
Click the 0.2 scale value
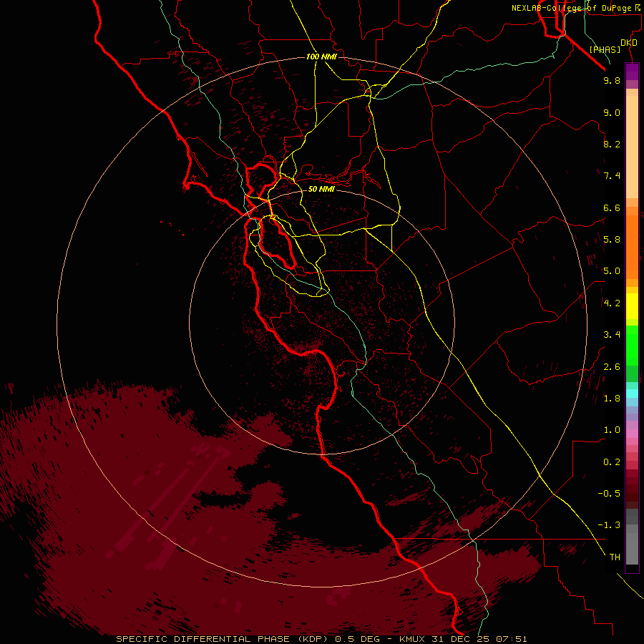click(x=612, y=462)
